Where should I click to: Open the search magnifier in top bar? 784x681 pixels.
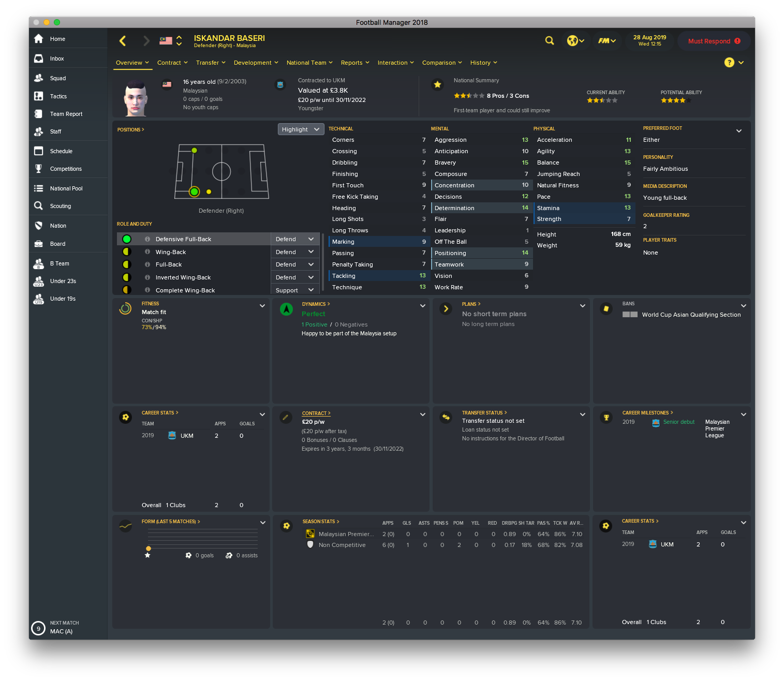click(550, 40)
